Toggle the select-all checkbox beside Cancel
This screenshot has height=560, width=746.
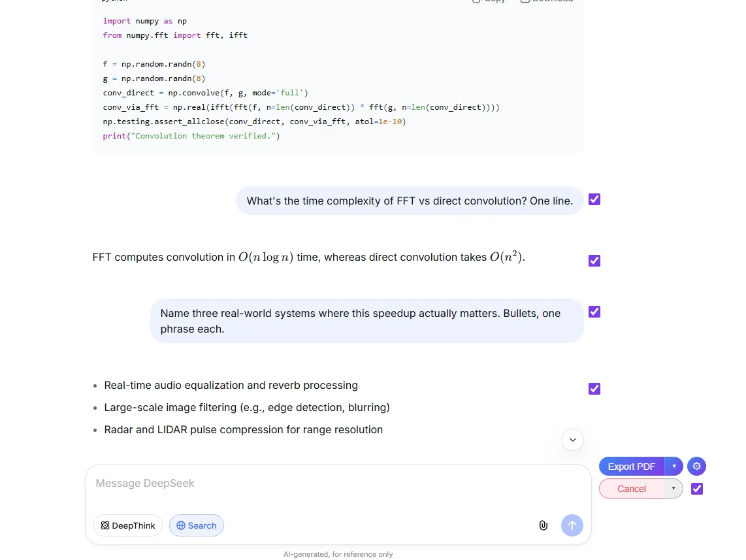[697, 489]
